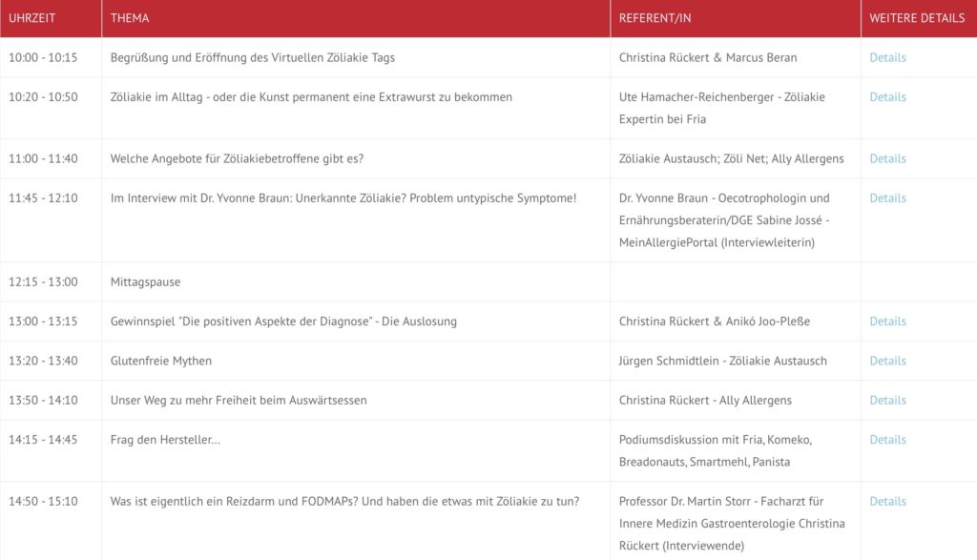This screenshot has height=560, width=977.
Task: Select the time cell 10:00 - 10:15
Action: coord(43,57)
